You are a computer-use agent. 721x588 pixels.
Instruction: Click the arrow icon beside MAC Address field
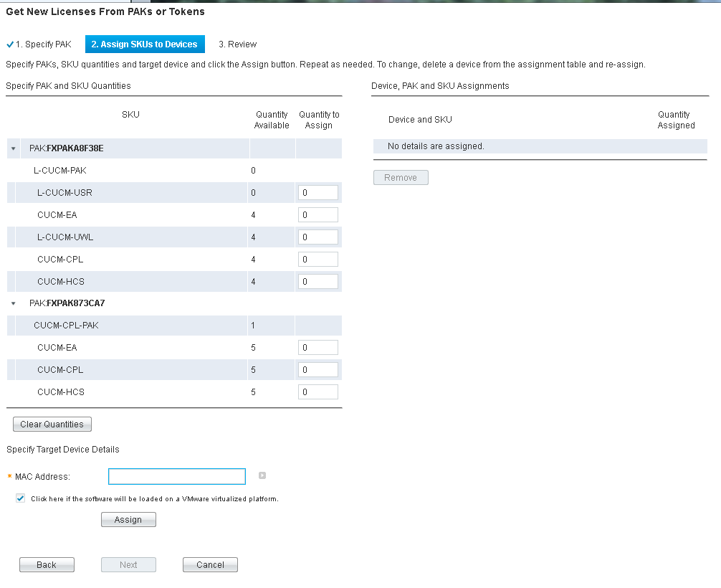pos(262,475)
